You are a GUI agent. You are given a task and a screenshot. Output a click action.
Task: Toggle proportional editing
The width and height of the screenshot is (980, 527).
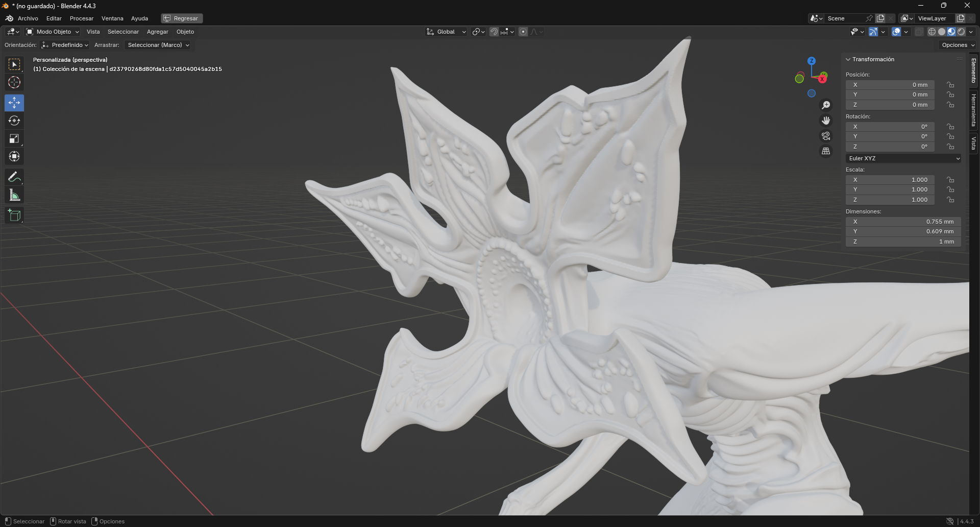point(523,32)
